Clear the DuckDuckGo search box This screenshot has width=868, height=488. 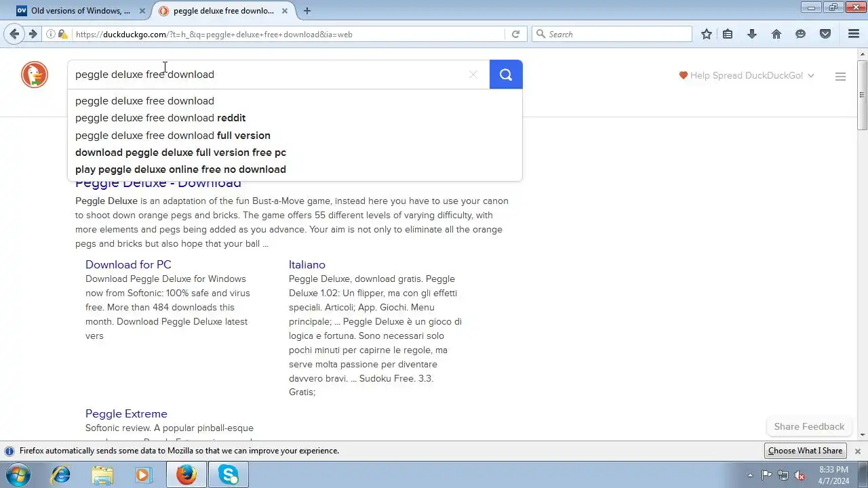pyautogui.click(x=473, y=75)
